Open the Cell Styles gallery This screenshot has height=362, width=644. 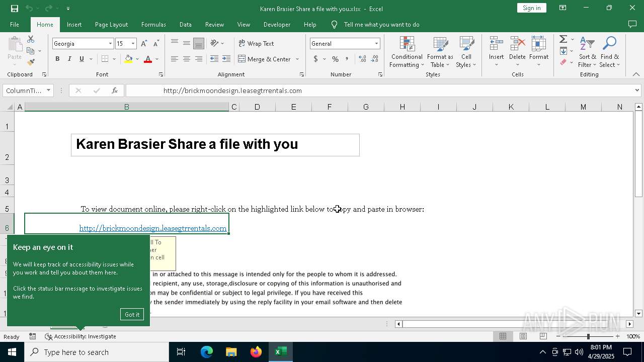tap(466, 52)
